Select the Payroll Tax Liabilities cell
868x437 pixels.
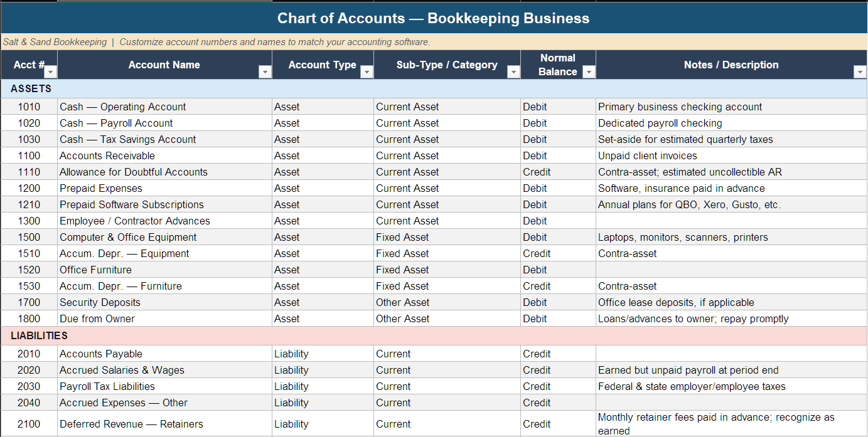(x=164, y=386)
